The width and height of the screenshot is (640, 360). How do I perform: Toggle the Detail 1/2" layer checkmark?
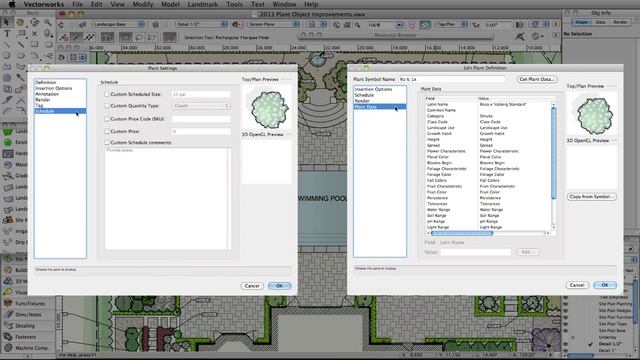[x=590, y=344]
